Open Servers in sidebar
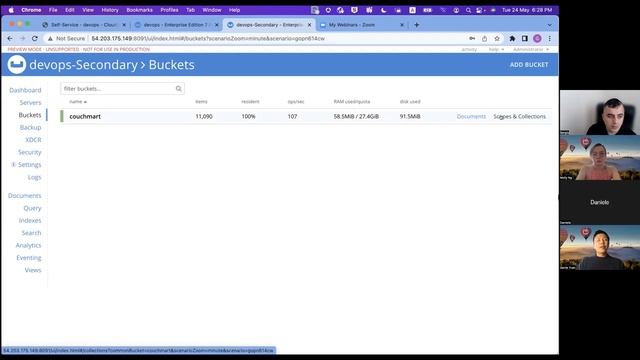 coord(31,102)
